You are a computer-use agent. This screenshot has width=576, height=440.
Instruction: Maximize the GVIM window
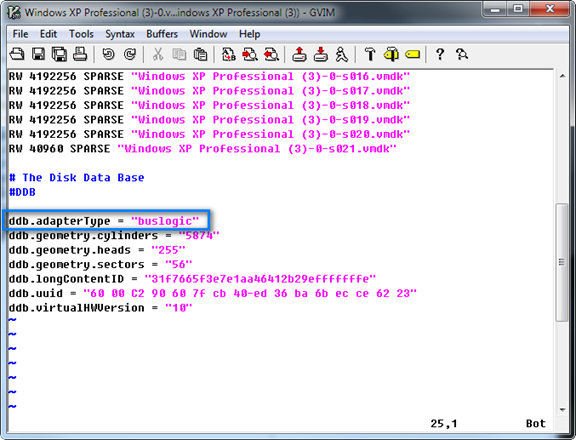click(x=518, y=9)
